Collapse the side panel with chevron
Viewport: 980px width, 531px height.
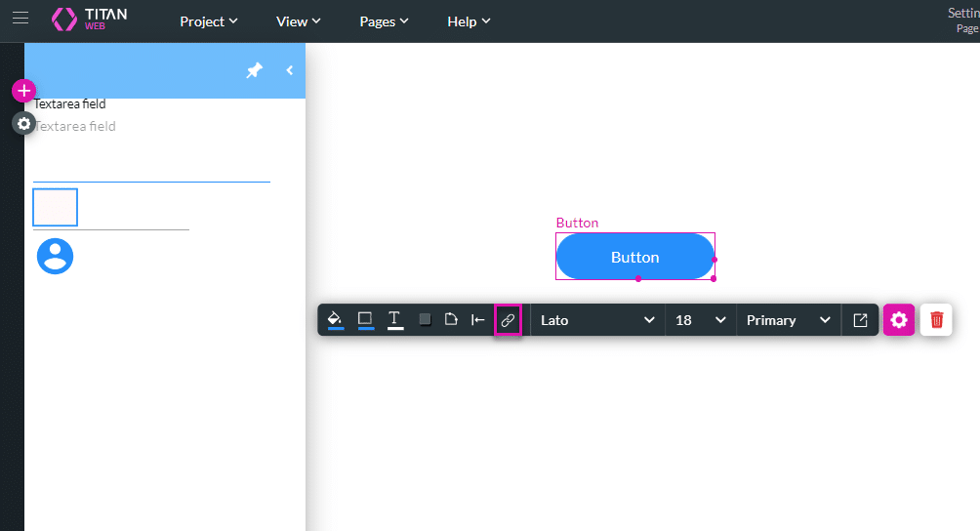pyautogui.click(x=290, y=70)
